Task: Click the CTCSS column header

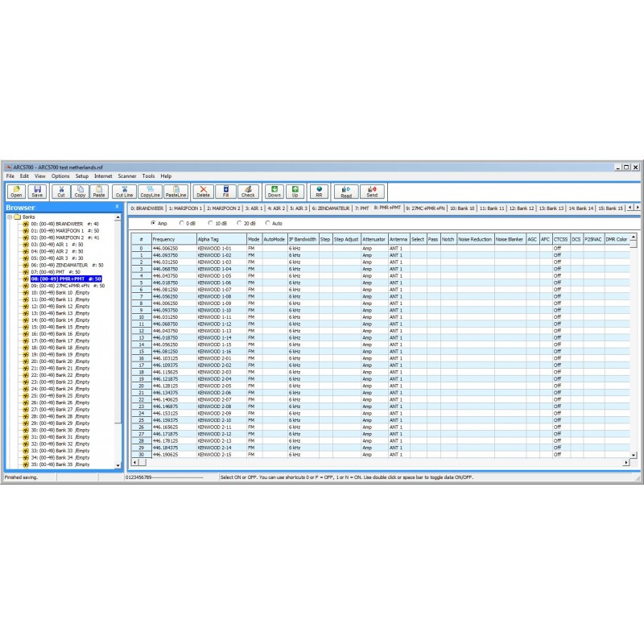Action: (561, 239)
